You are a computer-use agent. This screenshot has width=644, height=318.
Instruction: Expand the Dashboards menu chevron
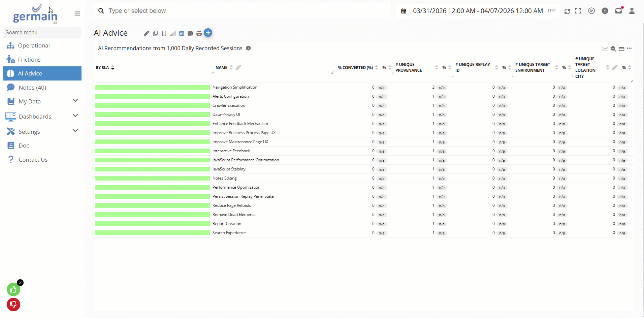point(75,116)
